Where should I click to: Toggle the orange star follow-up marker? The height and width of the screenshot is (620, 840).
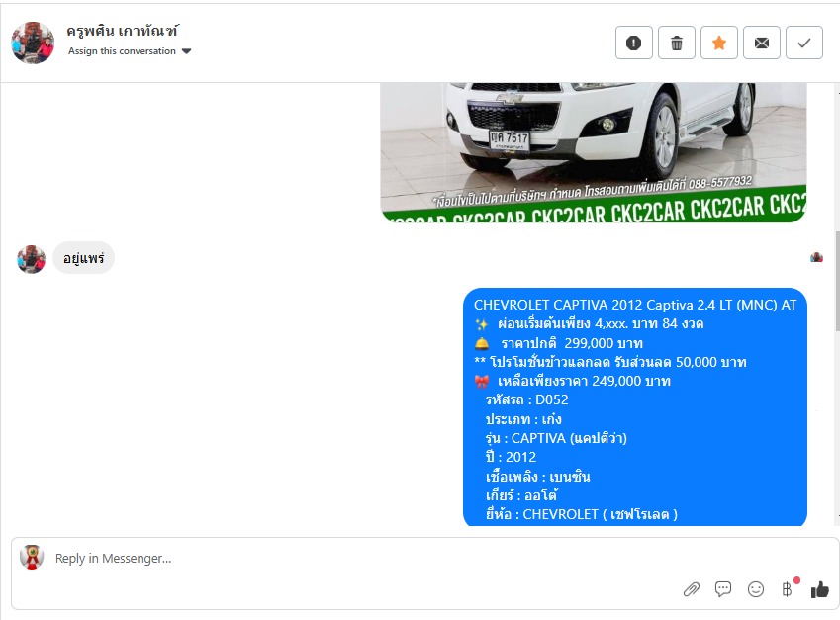click(719, 43)
